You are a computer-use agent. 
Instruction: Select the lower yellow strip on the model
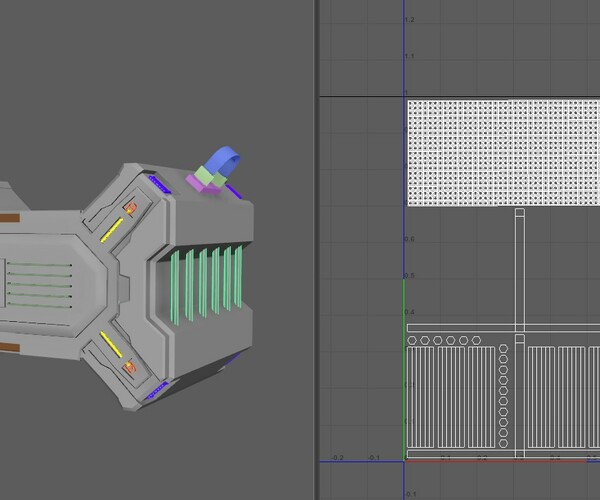[111, 344]
